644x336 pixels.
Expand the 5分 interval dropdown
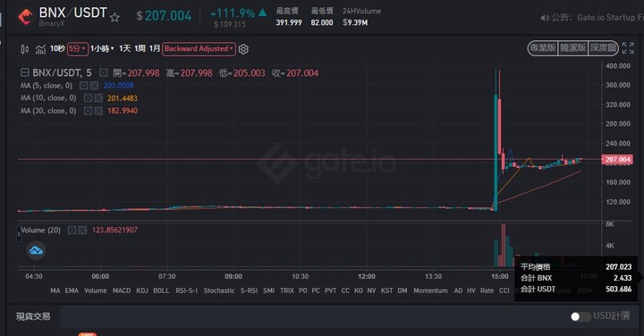click(78, 49)
